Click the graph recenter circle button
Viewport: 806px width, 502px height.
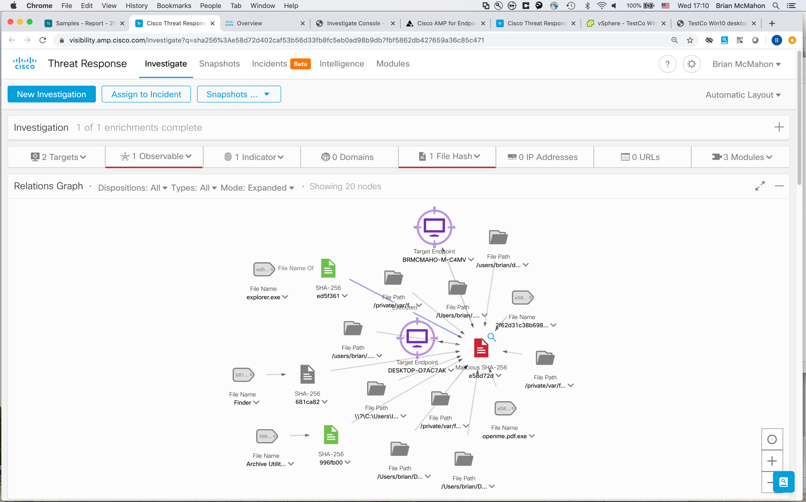point(772,439)
